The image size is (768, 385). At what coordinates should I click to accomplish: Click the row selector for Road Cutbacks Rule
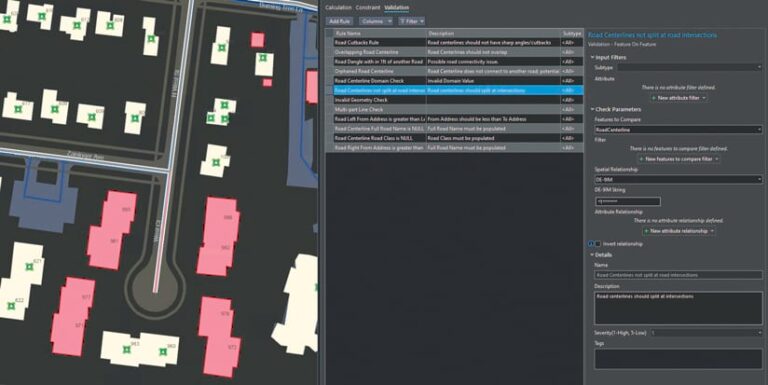click(330, 43)
